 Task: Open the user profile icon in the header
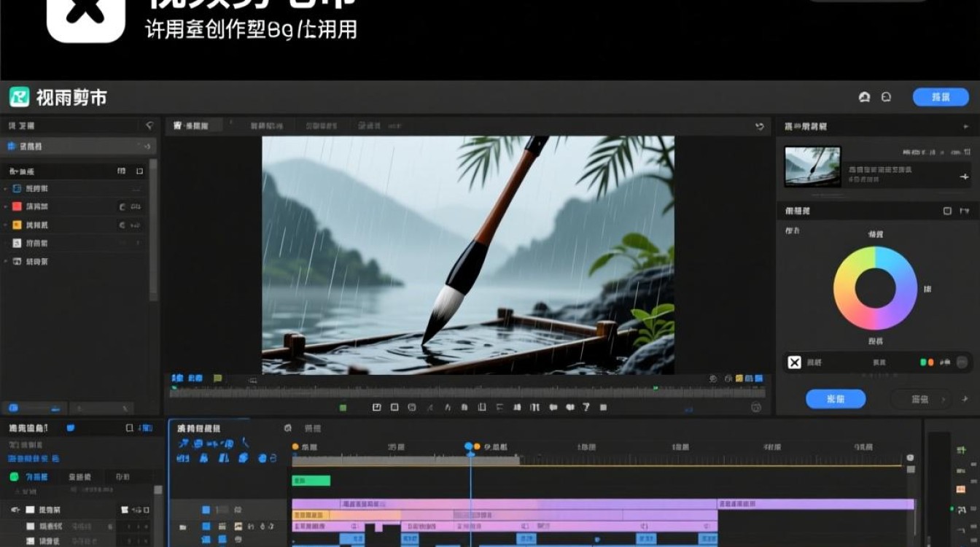pyautogui.click(x=865, y=97)
